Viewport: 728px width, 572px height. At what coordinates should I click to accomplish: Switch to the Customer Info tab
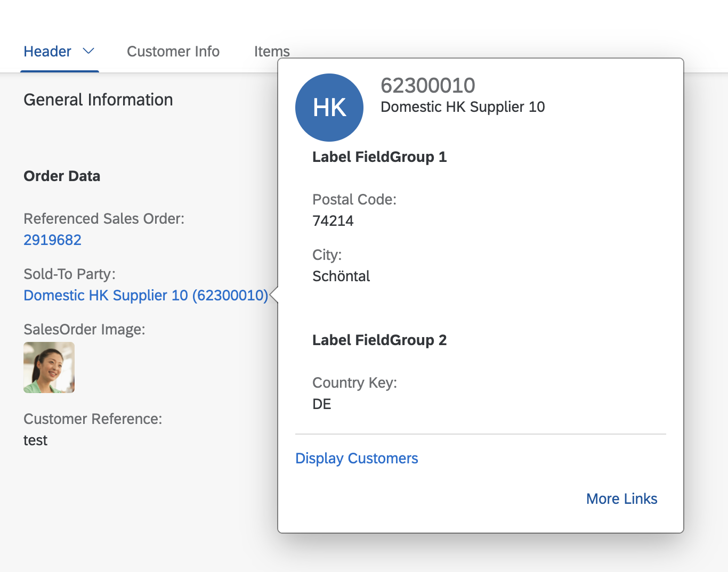pyautogui.click(x=173, y=51)
